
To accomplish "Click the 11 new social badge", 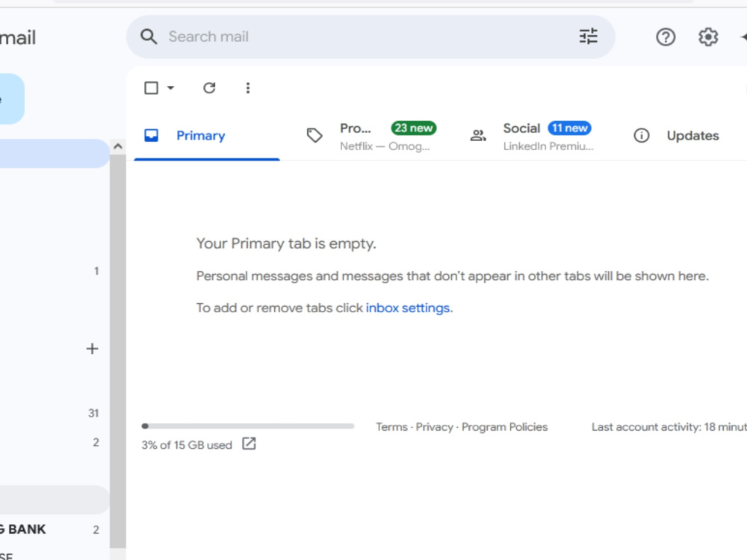I will 569,128.
